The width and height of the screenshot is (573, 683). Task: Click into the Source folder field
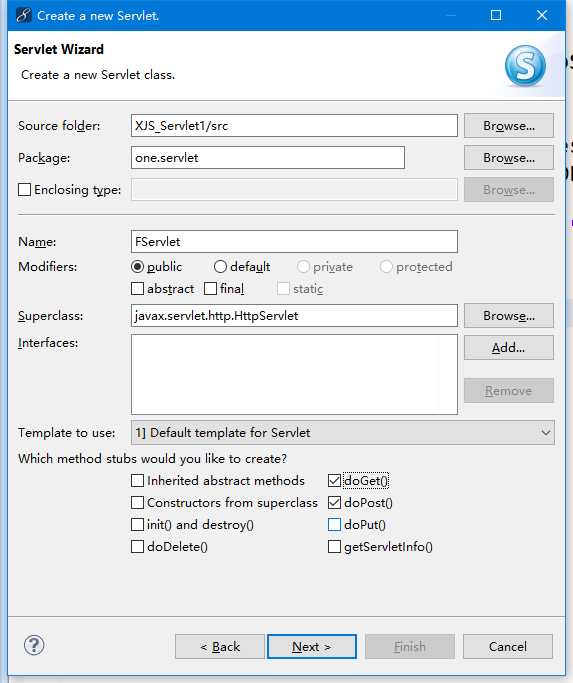point(294,126)
